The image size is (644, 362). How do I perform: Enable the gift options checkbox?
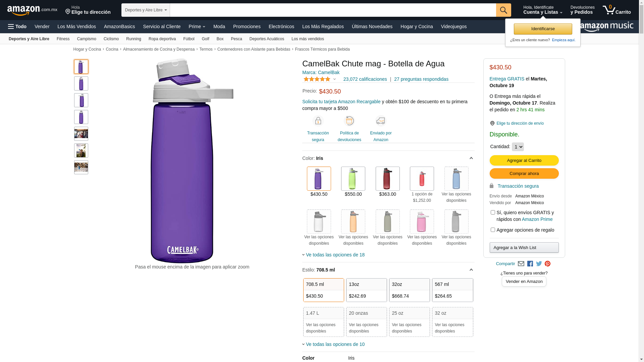(493, 230)
